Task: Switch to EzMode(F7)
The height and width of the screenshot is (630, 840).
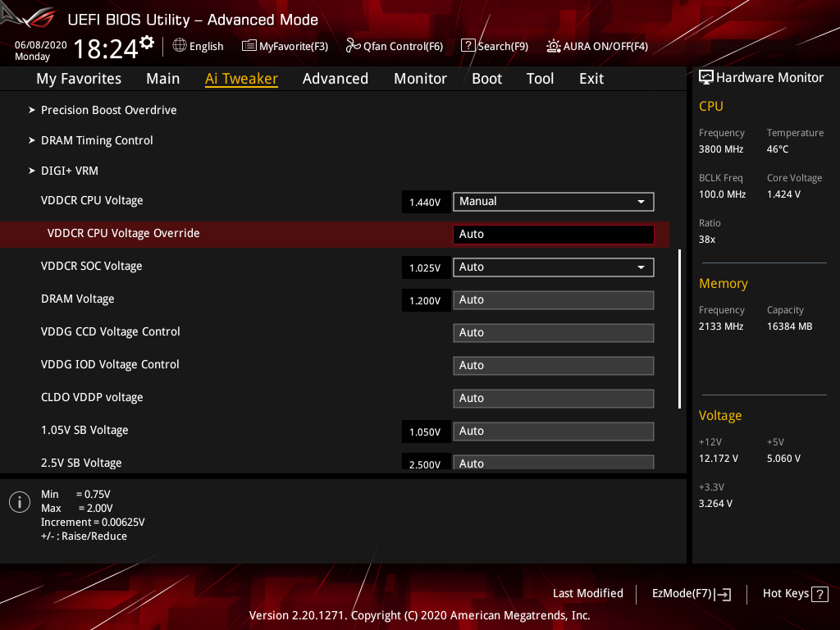Action: (691, 594)
